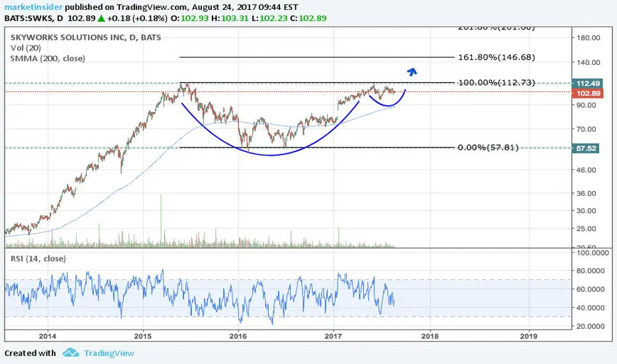Click the 161.80%(146.68) Fibonacci label

coord(497,58)
